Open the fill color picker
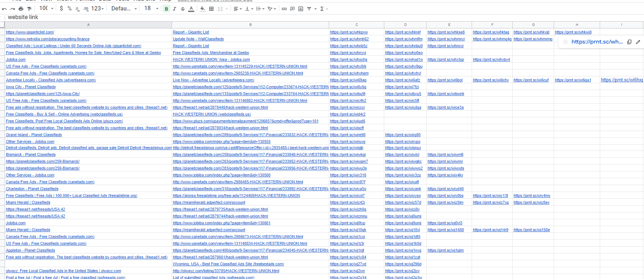Screen dimensions: 644x279 [203, 9]
